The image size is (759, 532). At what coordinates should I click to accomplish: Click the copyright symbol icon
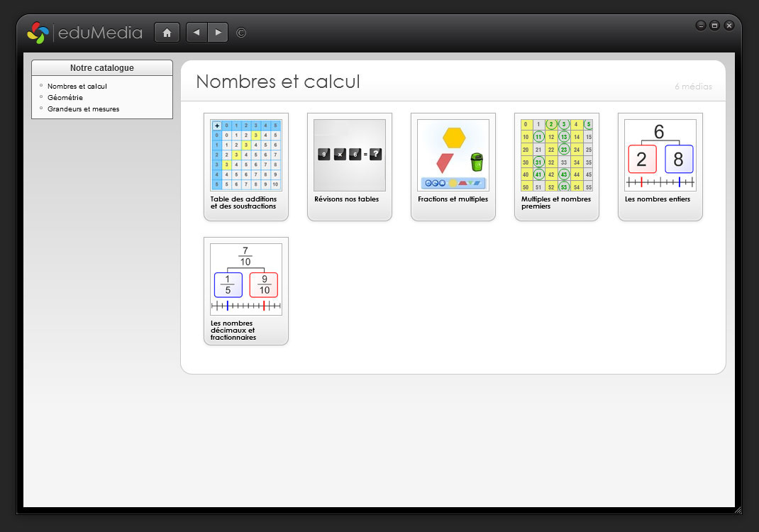pyautogui.click(x=241, y=33)
